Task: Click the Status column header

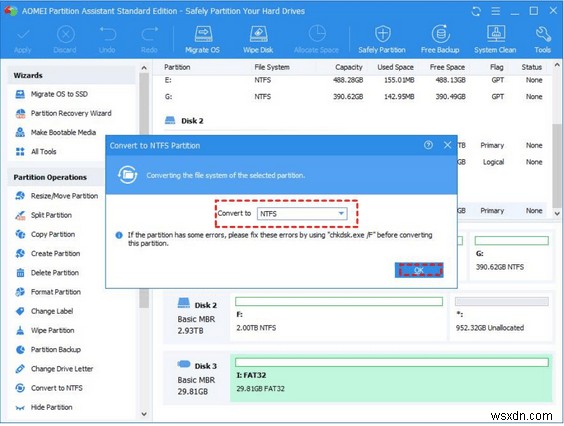Action: tap(532, 67)
